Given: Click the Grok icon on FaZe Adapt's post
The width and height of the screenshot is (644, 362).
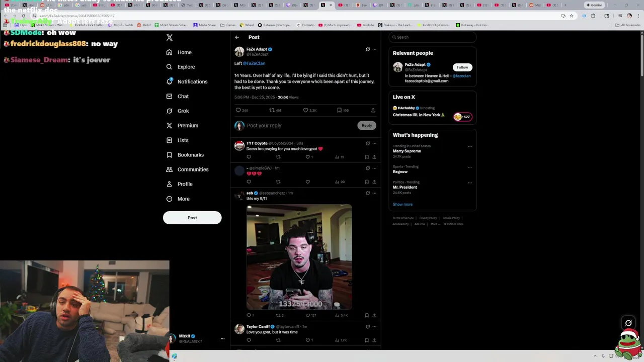Looking at the screenshot, I should [x=367, y=49].
